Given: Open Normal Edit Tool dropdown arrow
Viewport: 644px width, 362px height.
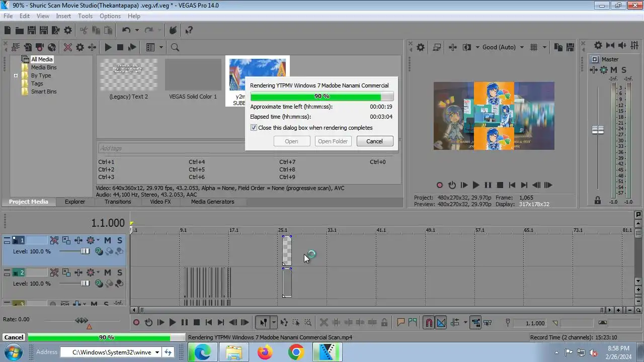Looking at the screenshot, I should (274, 323).
